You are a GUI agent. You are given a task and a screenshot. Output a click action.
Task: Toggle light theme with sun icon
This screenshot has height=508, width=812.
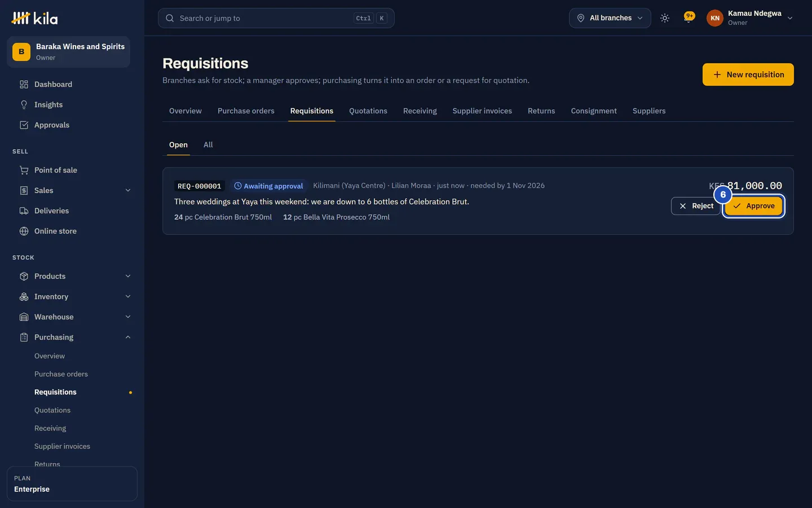coord(665,18)
